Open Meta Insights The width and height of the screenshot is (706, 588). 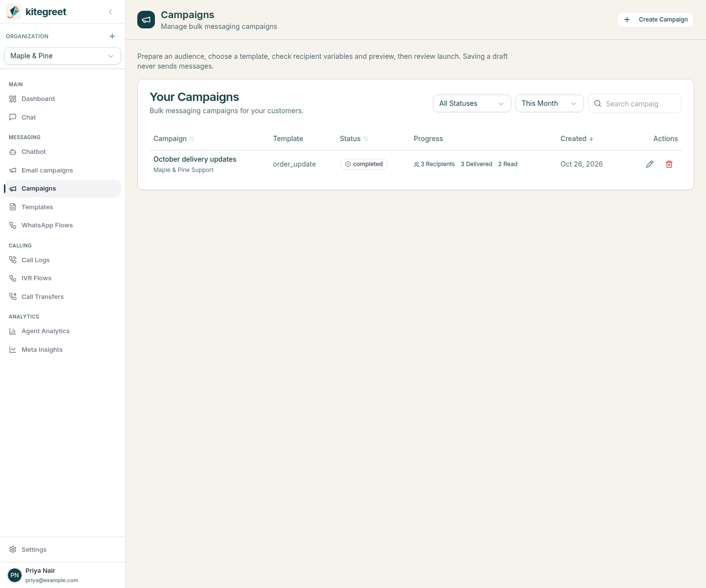coord(62,350)
